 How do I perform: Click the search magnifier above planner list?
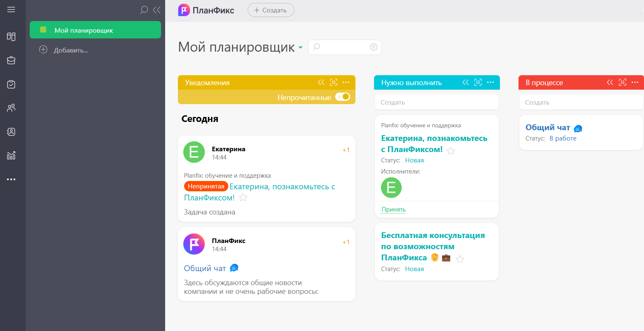[144, 10]
